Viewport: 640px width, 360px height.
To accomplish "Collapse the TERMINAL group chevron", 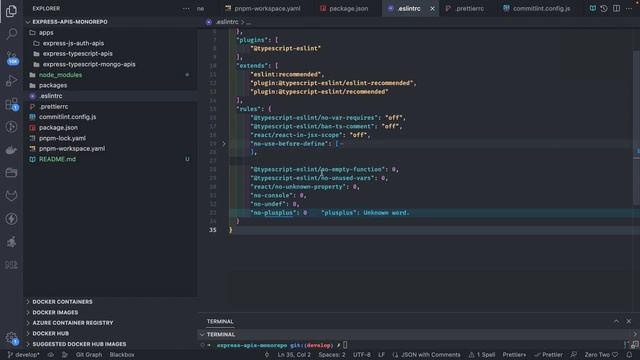I will coord(202,334).
